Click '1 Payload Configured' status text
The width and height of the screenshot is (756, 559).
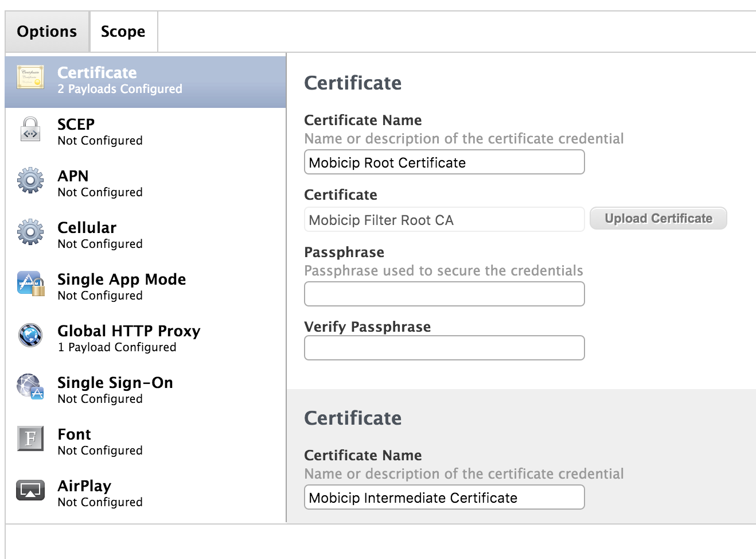[x=117, y=348]
